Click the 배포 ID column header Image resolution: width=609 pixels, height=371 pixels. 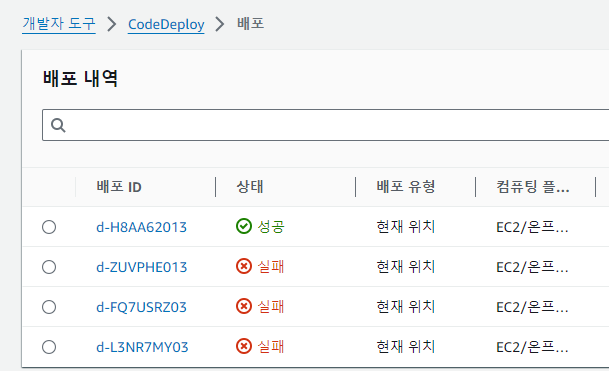tap(119, 187)
